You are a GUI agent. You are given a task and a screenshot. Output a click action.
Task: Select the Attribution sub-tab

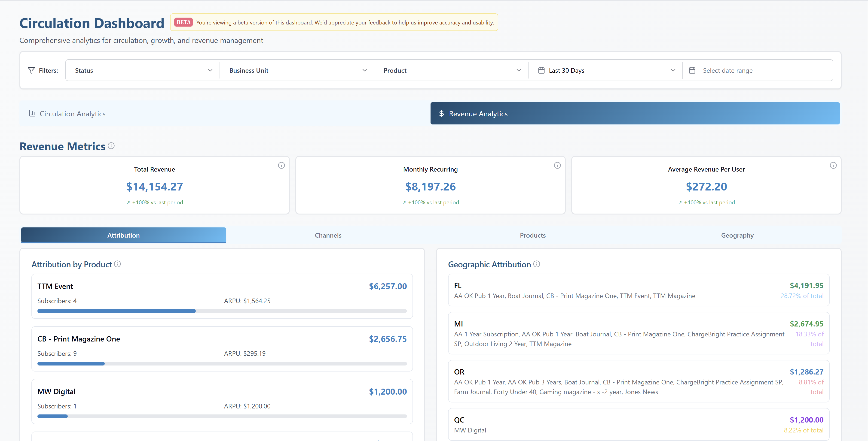tap(124, 235)
